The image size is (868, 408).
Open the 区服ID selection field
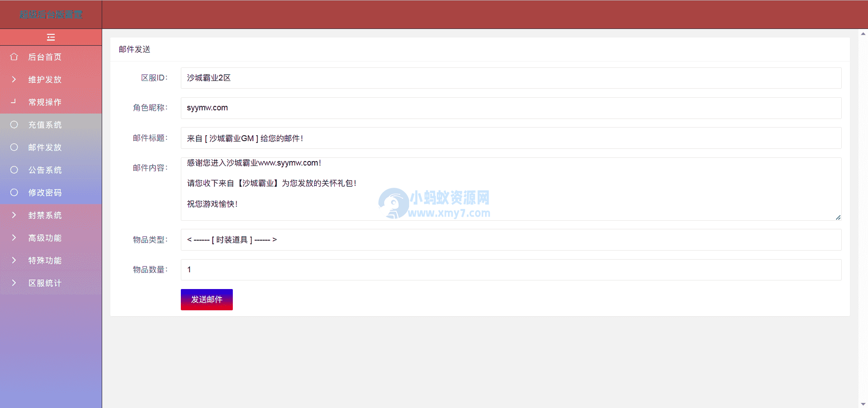pyautogui.click(x=511, y=78)
